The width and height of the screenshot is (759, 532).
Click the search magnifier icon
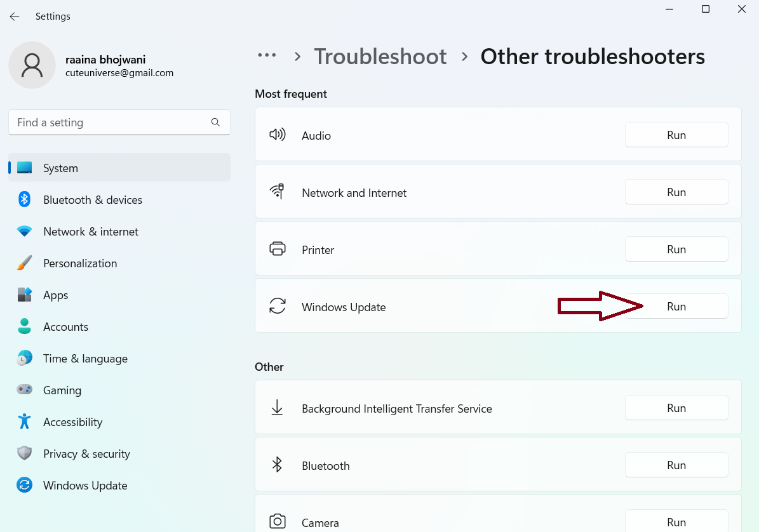click(x=215, y=123)
